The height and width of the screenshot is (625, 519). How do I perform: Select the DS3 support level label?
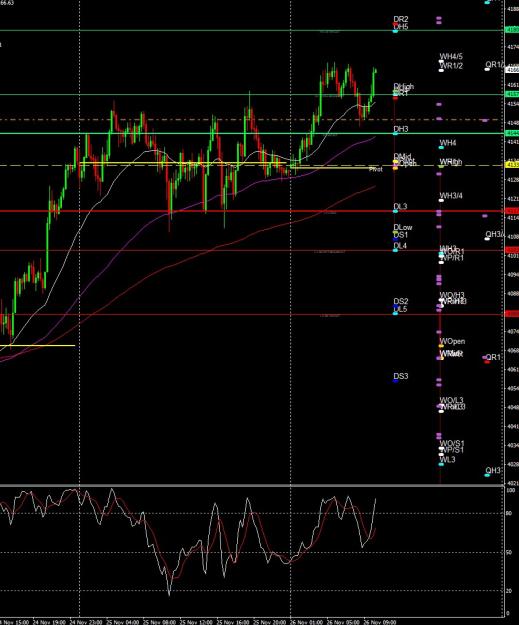click(x=401, y=376)
